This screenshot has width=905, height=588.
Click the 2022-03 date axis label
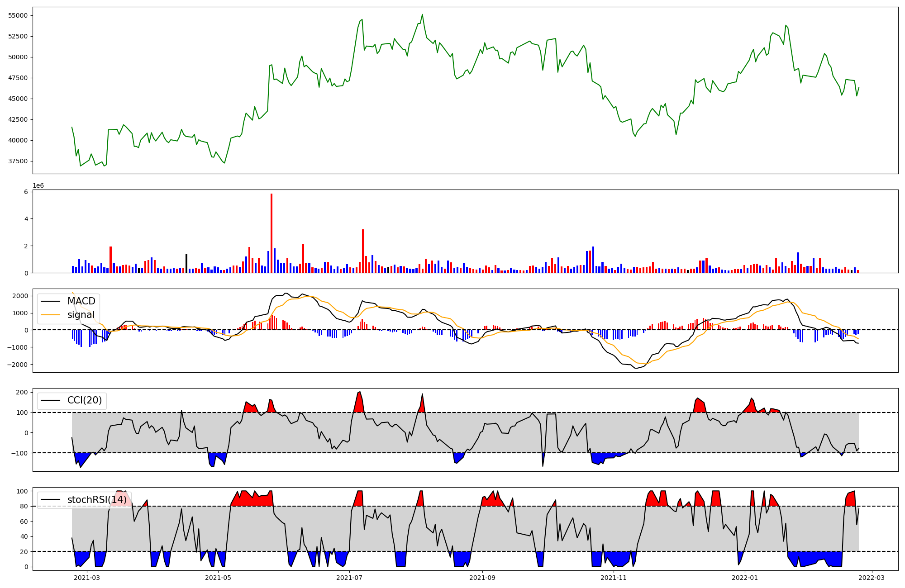coord(872,578)
